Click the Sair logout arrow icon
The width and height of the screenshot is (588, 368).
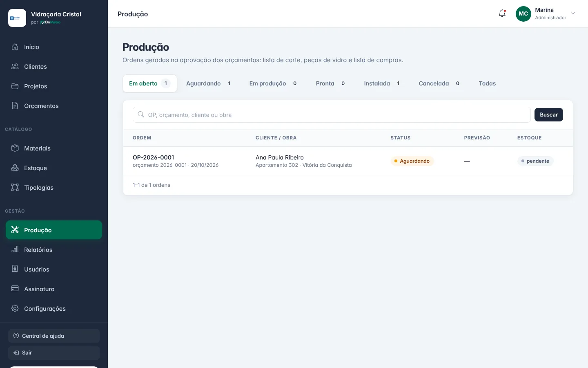[x=16, y=352]
